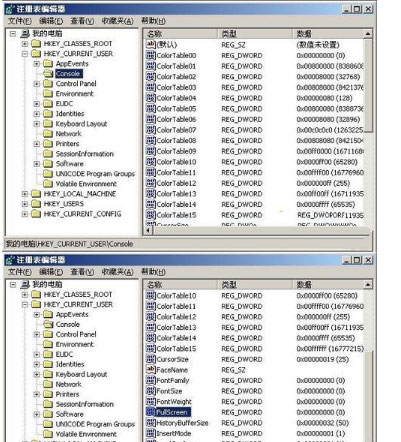
Task: Click the FaceName string value icon
Action: coord(151,370)
